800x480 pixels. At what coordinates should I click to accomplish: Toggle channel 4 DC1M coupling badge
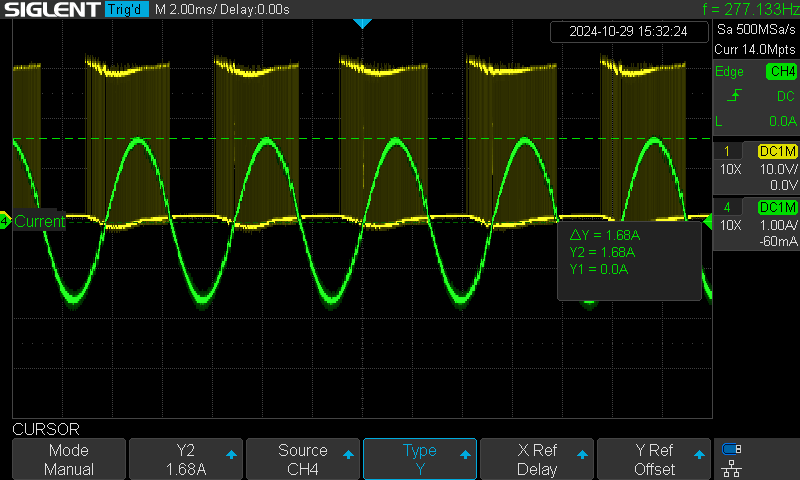[x=778, y=207]
